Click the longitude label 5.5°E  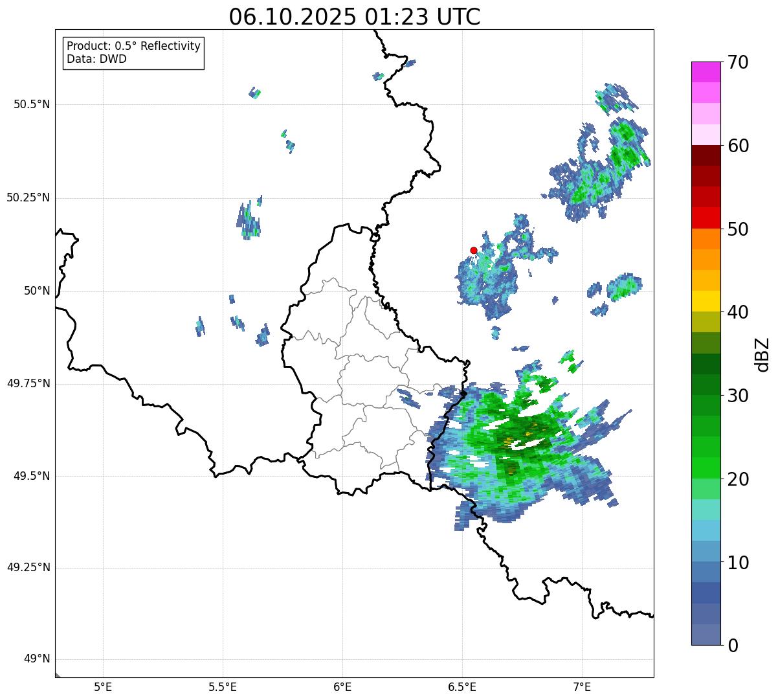tap(223, 686)
